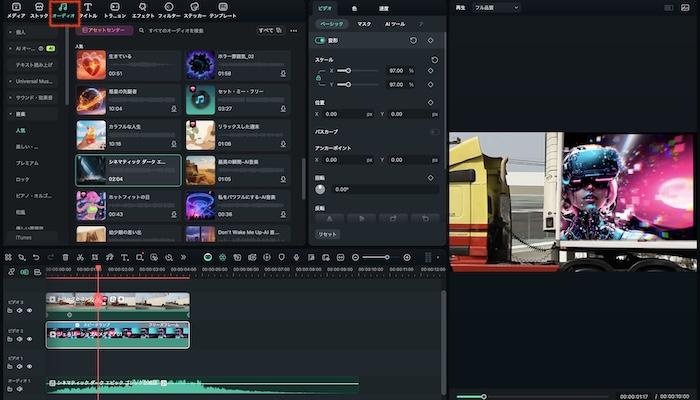The width and height of the screenshot is (700, 400).
Task: Adjust the scale X slider
Action: point(347,71)
